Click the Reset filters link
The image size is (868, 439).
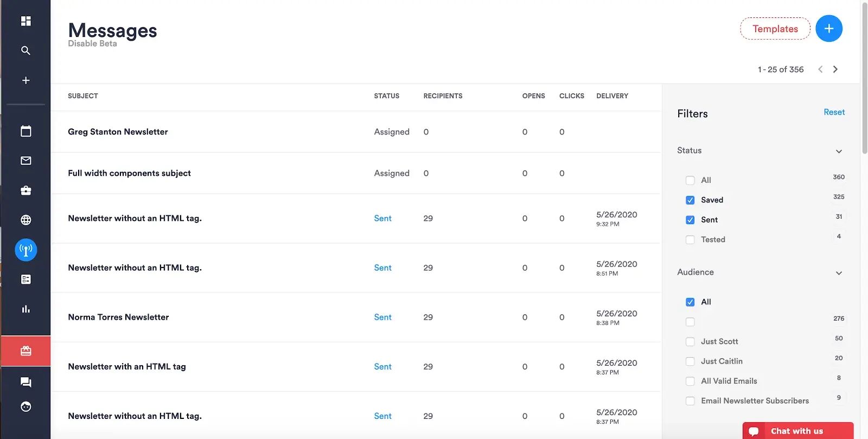(834, 112)
